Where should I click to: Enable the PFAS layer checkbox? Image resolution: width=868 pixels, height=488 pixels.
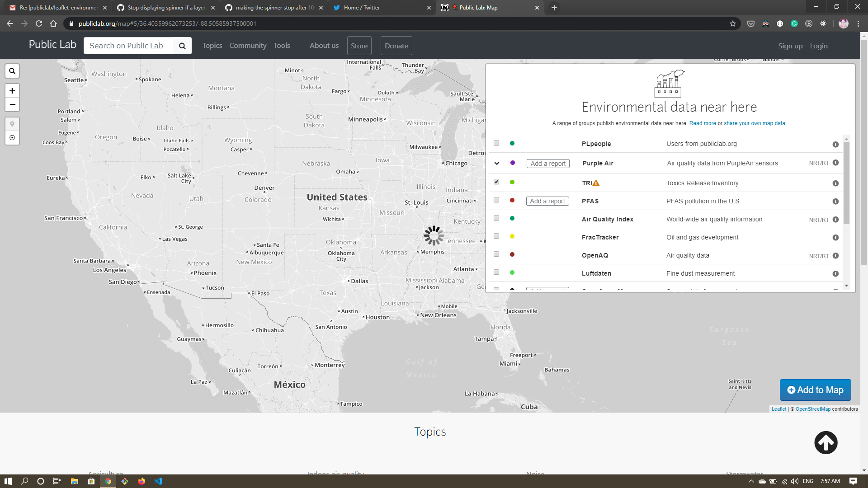(496, 200)
